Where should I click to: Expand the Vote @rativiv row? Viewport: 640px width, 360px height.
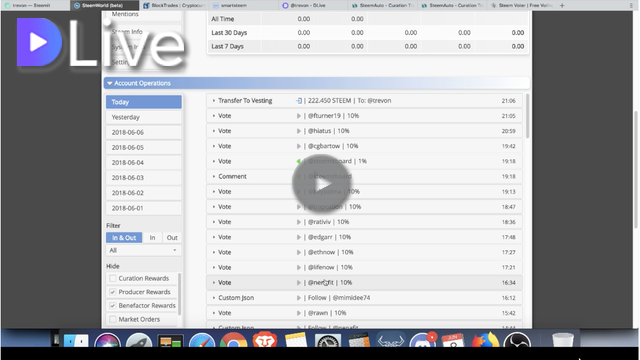tap(214, 222)
